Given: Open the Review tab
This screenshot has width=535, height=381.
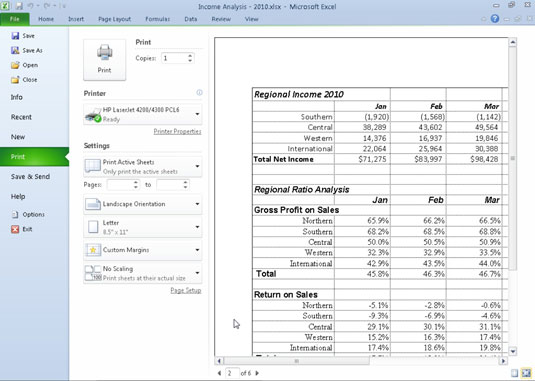Looking at the screenshot, I should click(221, 19).
